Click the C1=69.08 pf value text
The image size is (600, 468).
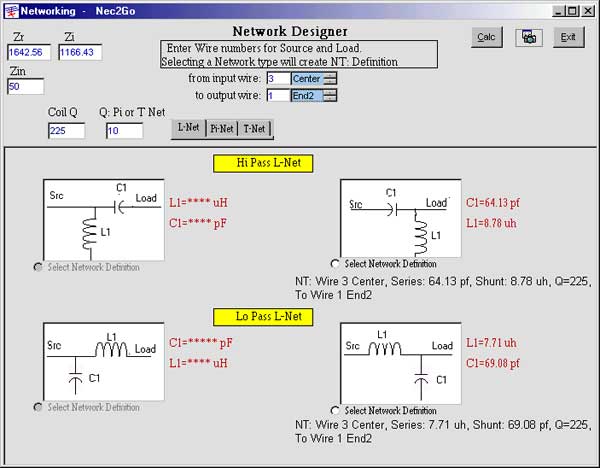[x=492, y=363]
